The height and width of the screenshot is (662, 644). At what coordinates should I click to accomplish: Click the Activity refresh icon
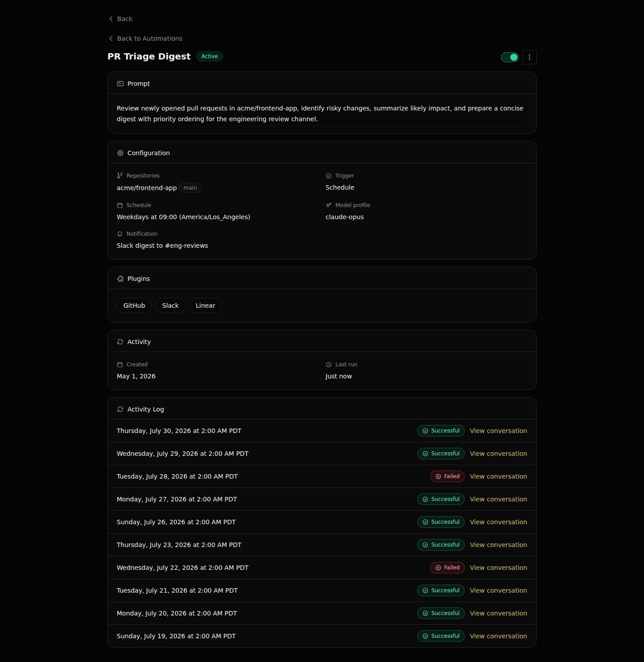[120, 342]
